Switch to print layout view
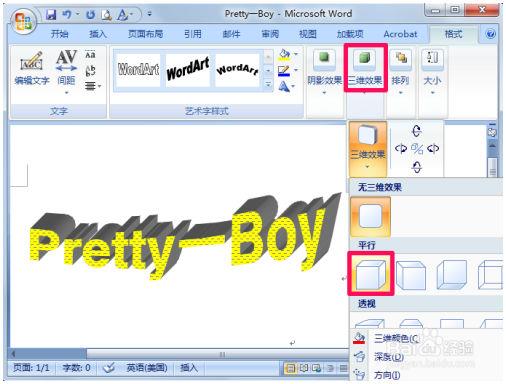Screen dimensions: 506x384 290,368
